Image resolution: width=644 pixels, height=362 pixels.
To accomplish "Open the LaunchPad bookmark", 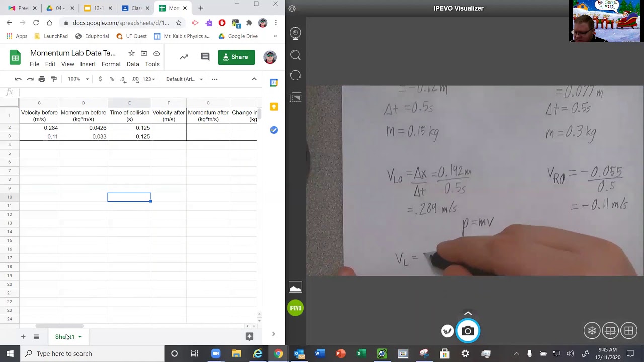I will pyautogui.click(x=51, y=36).
